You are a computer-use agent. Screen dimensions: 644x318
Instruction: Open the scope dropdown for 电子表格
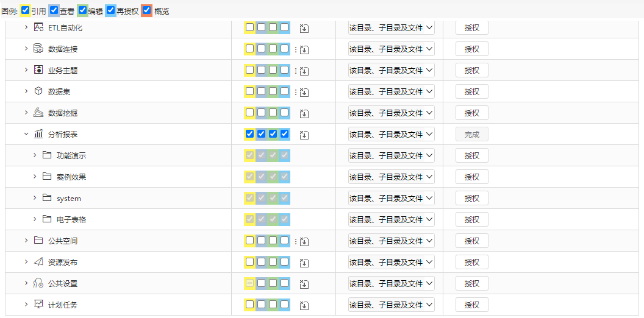[392, 219]
